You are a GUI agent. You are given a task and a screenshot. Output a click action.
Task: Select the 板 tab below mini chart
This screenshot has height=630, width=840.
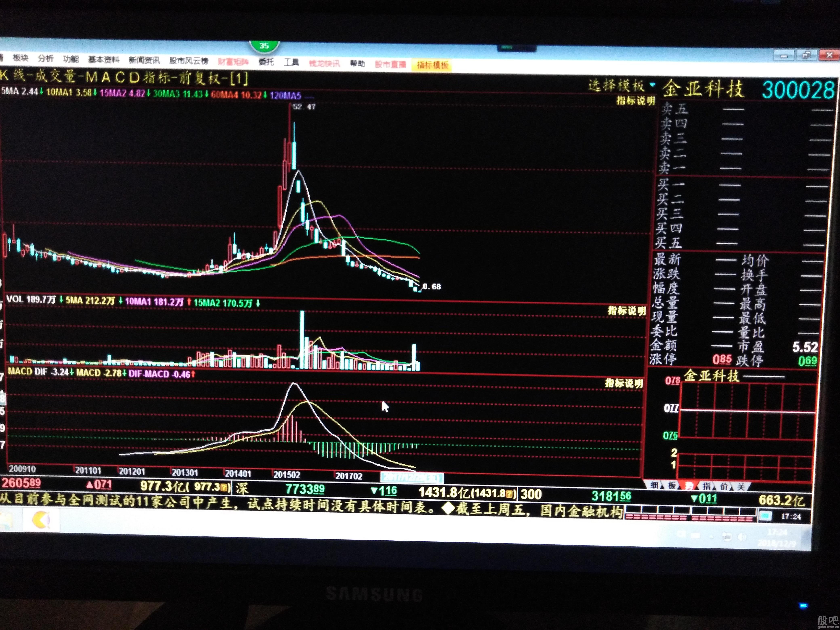[672, 485]
